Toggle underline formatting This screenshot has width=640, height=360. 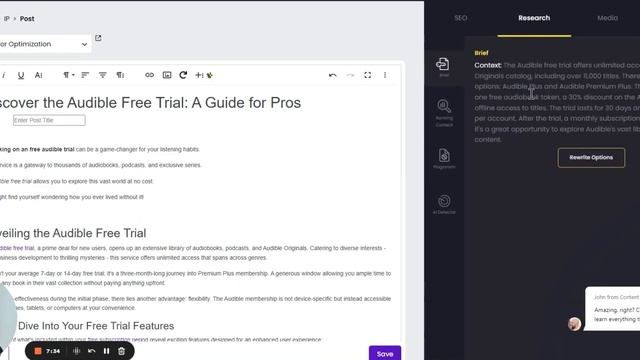coord(21,75)
